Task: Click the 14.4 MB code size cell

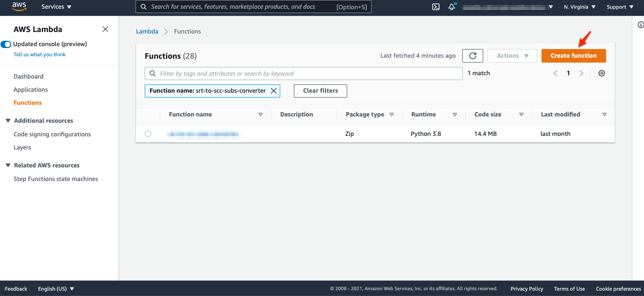Action: 486,133
